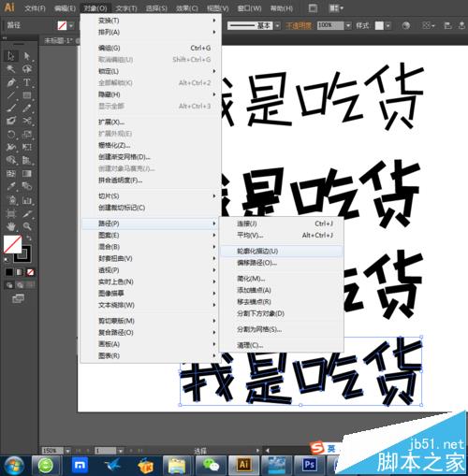Select the Type (T) tool

[x=27, y=82]
